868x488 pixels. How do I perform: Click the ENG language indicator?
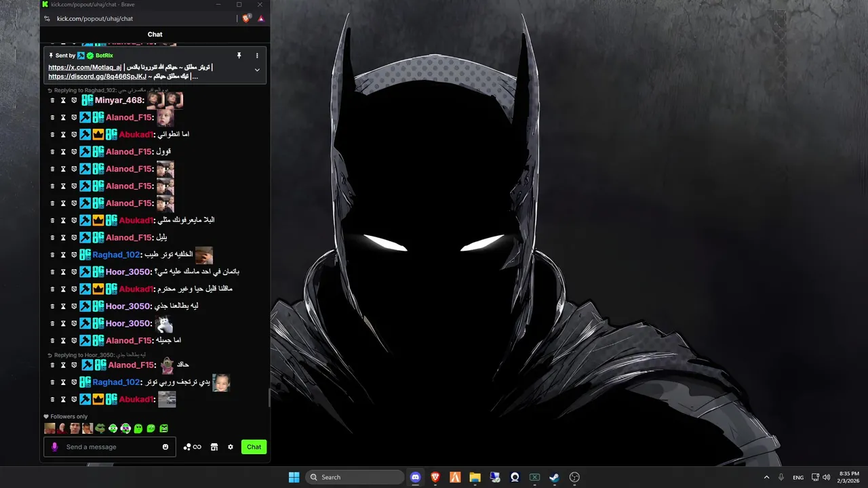tap(798, 477)
